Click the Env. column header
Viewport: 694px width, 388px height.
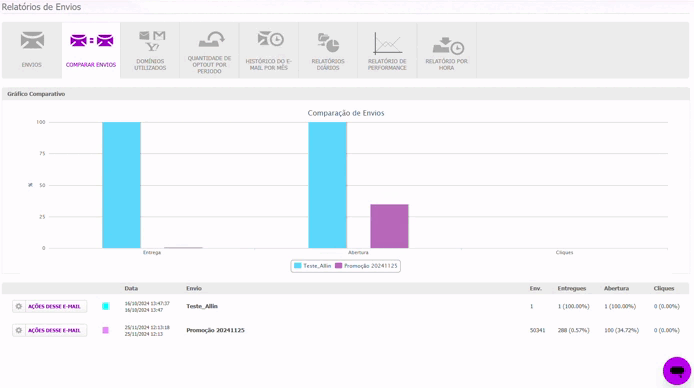click(x=536, y=288)
